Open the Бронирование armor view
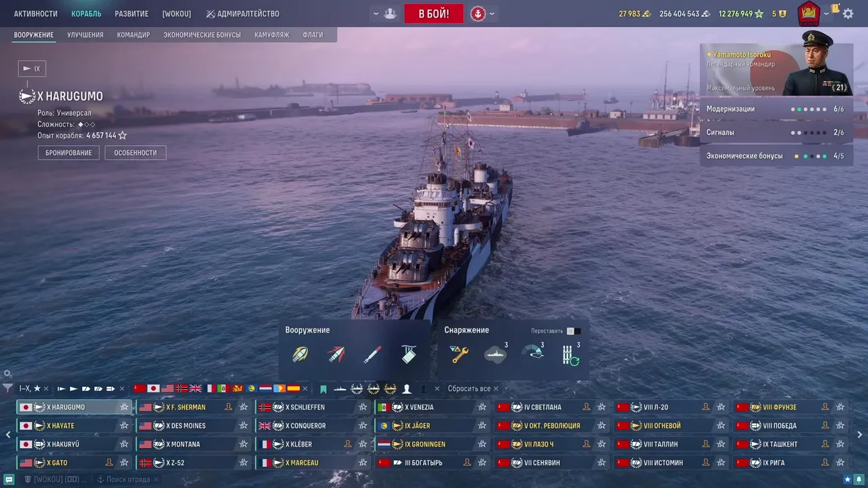 coord(68,152)
